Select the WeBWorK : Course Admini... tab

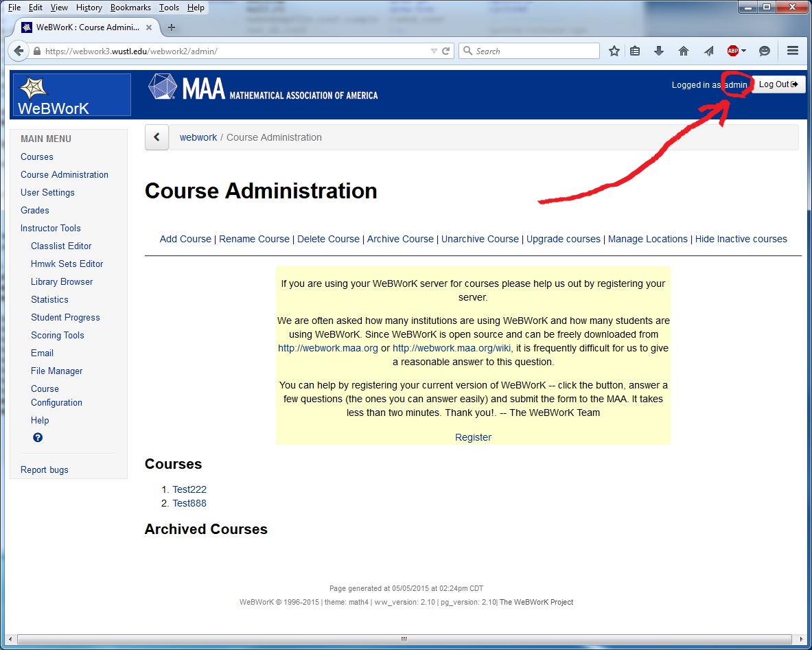coord(87,27)
